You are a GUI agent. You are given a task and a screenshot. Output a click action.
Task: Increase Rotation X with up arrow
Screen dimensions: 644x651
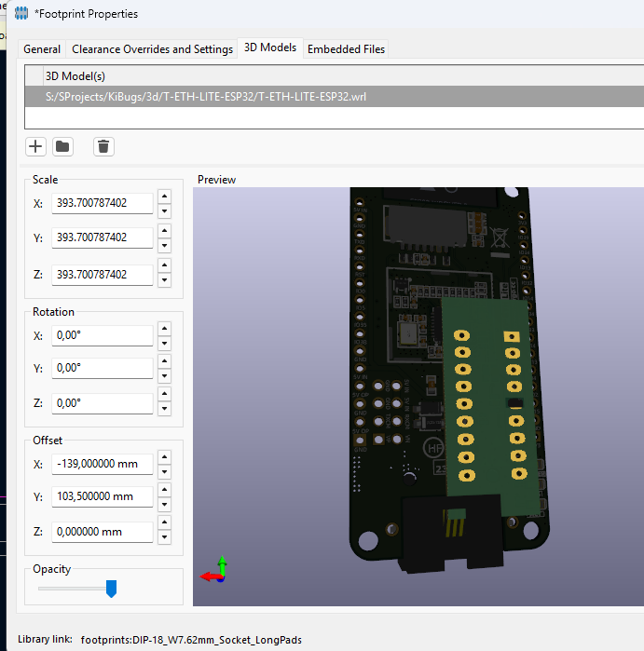pos(165,329)
